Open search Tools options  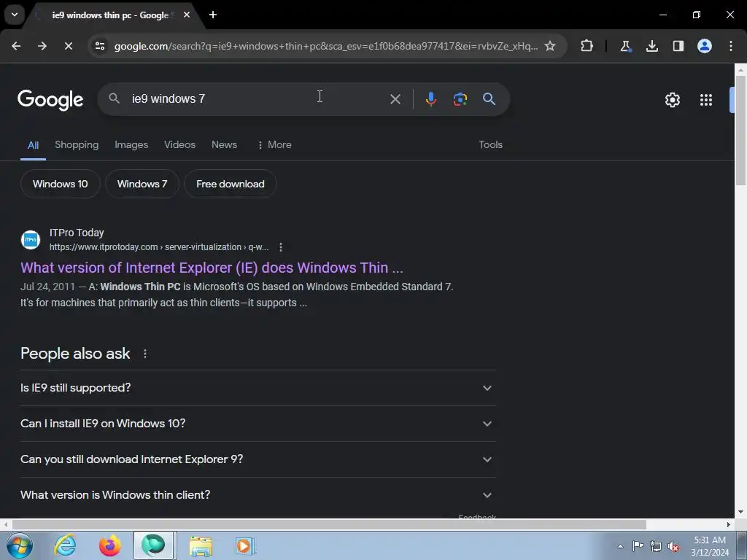491,145
